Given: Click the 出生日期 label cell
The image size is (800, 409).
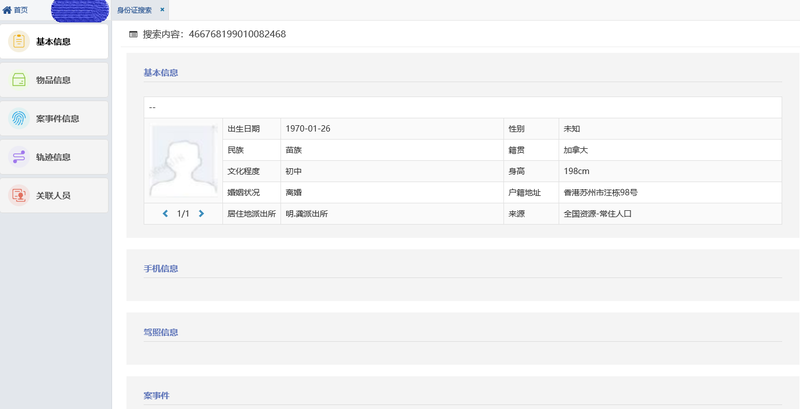Looking at the screenshot, I should pos(252,129).
